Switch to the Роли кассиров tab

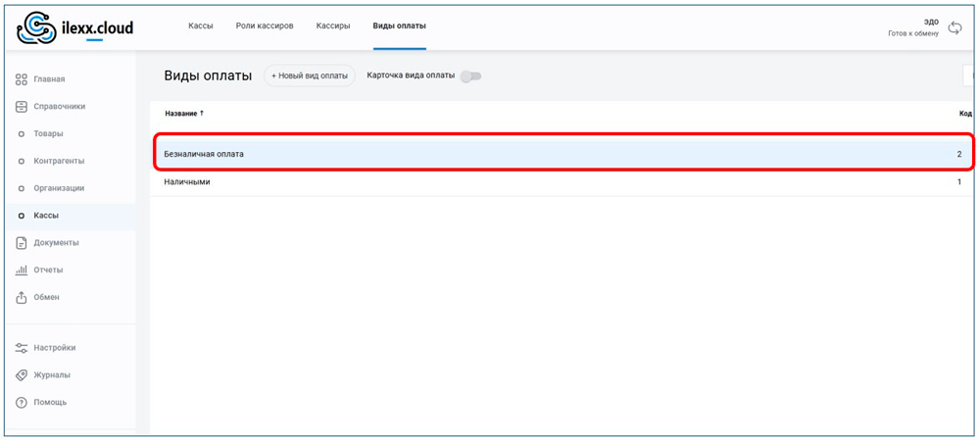(264, 25)
